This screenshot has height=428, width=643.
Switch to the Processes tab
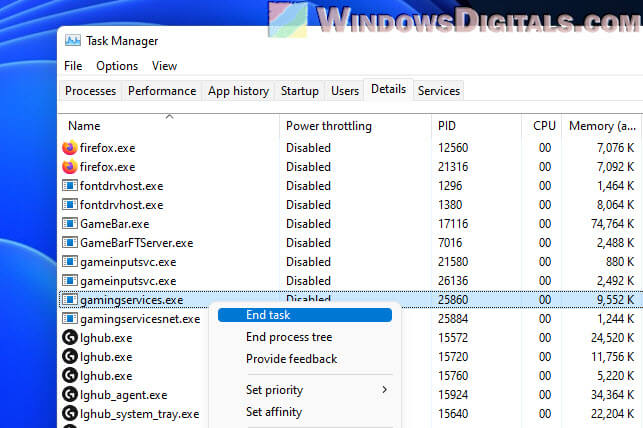click(91, 91)
